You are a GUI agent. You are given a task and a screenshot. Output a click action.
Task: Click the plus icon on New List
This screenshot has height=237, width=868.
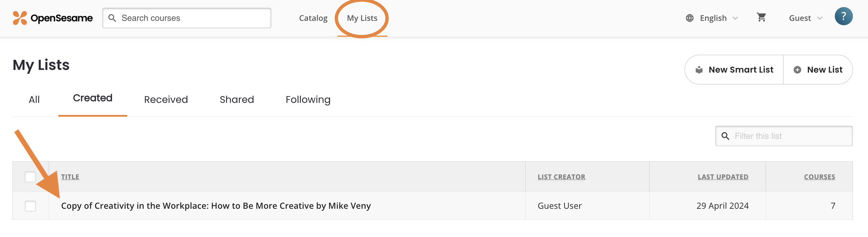(x=798, y=70)
